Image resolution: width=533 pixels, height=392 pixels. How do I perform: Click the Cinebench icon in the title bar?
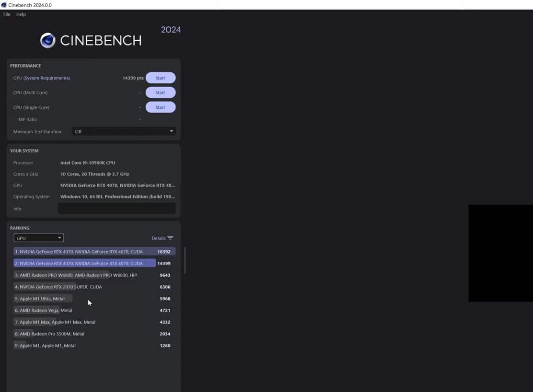pyautogui.click(x=4, y=5)
